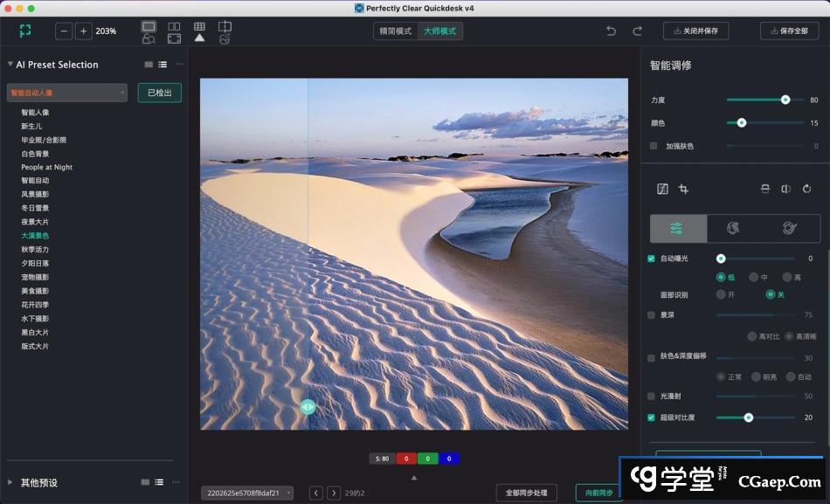Click the 全部同步处理 button
The height and width of the screenshot is (504, 830).
coord(526,494)
